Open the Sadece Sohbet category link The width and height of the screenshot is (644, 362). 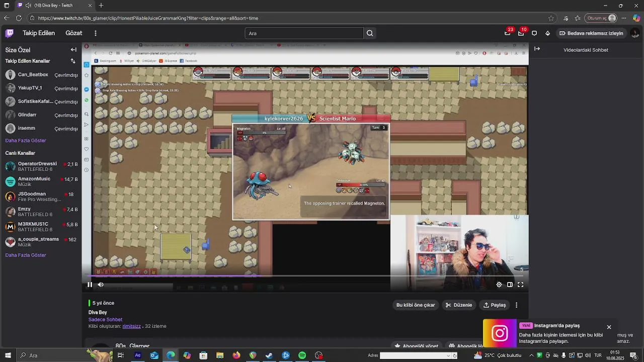pyautogui.click(x=105, y=319)
